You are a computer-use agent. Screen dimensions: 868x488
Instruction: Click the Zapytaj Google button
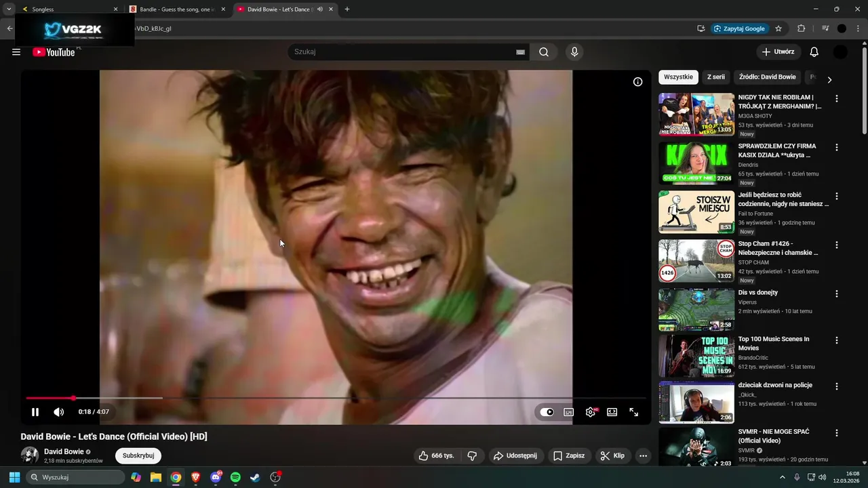click(x=739, y=28)
